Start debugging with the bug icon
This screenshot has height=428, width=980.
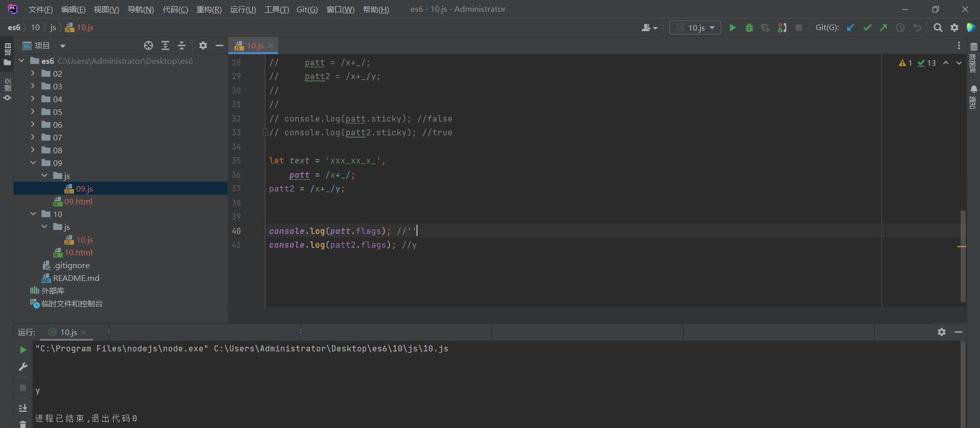(749, 28)
